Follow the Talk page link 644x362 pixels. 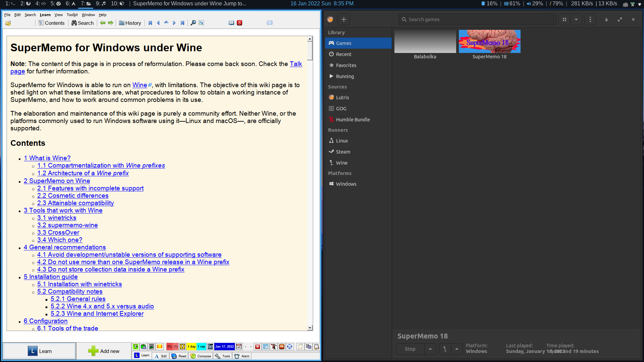296,64
